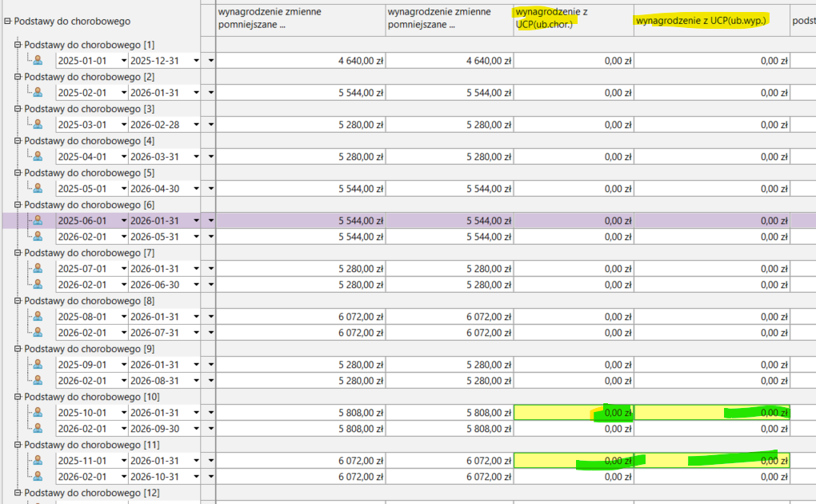
Task: Click person icon in row starting 2025-08-01
Action: coord(37,316)
